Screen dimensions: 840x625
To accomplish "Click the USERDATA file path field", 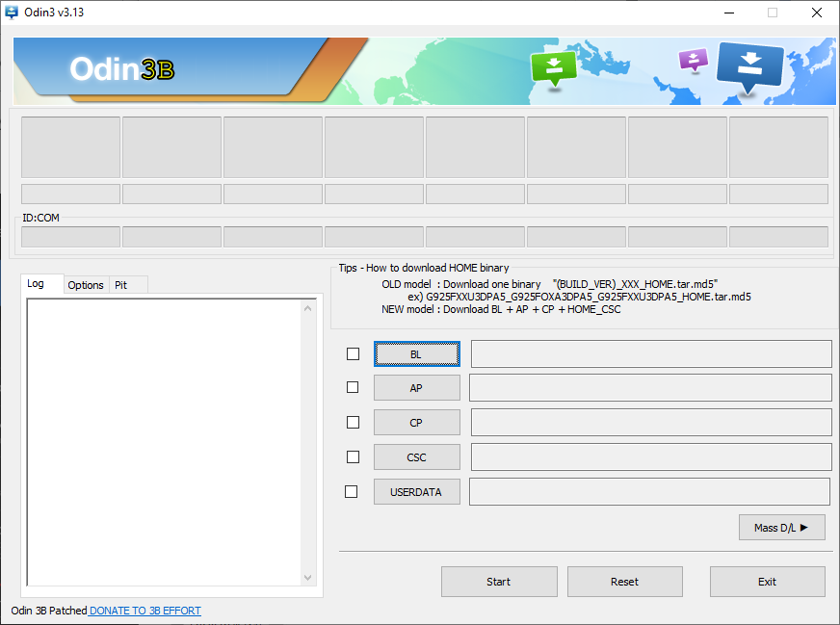I will [x=650, y=491].
